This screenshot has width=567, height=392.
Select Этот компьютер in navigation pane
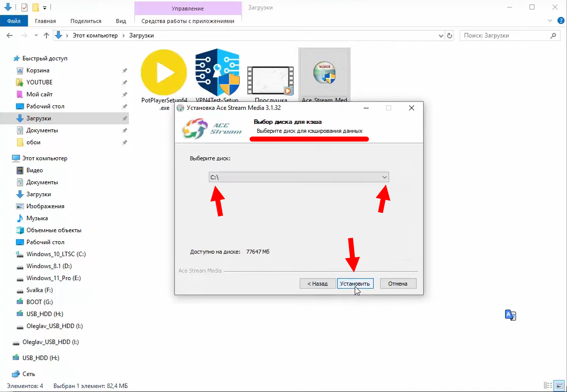(44, 158)
